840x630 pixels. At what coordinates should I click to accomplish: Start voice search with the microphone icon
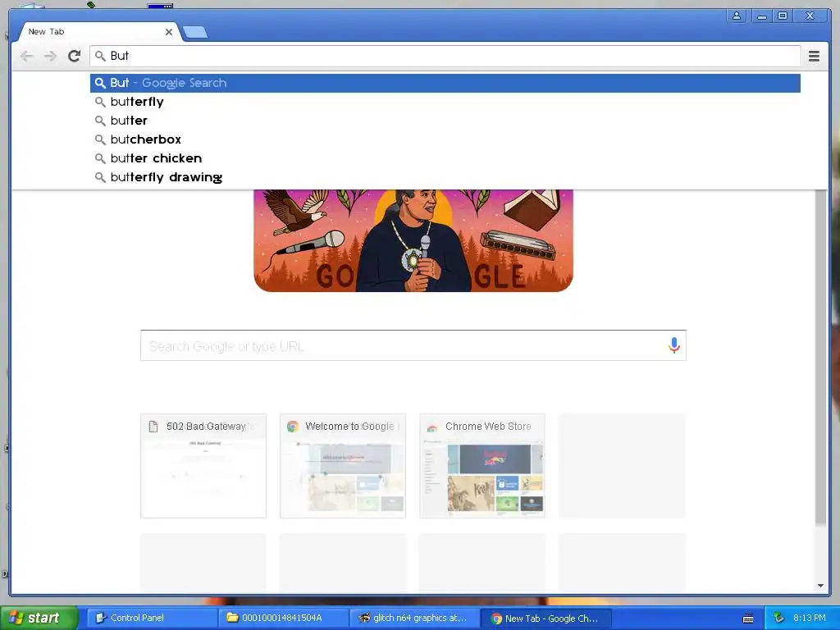(674, 345)
